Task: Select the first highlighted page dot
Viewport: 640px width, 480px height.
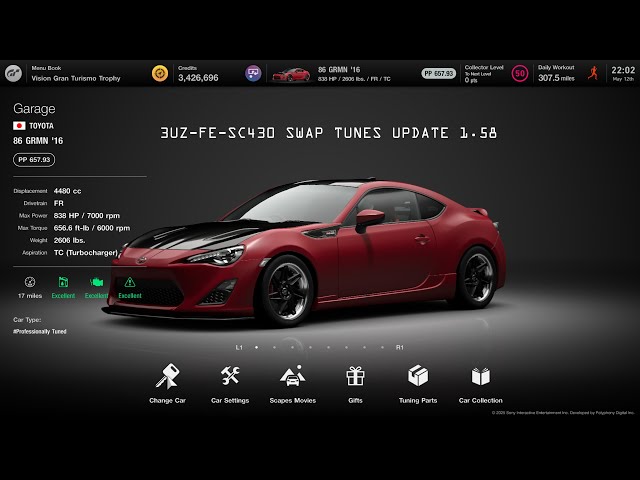Action: tap(256, 347)
